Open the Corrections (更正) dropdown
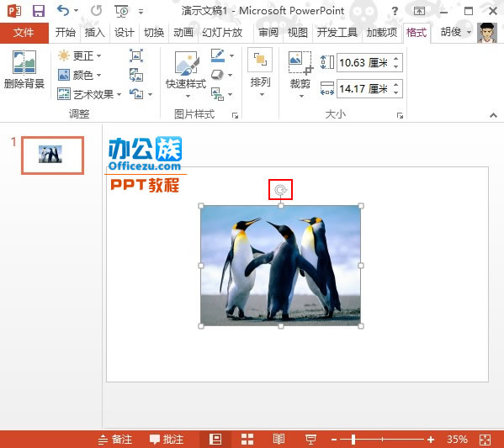 [x=79, y=55]
